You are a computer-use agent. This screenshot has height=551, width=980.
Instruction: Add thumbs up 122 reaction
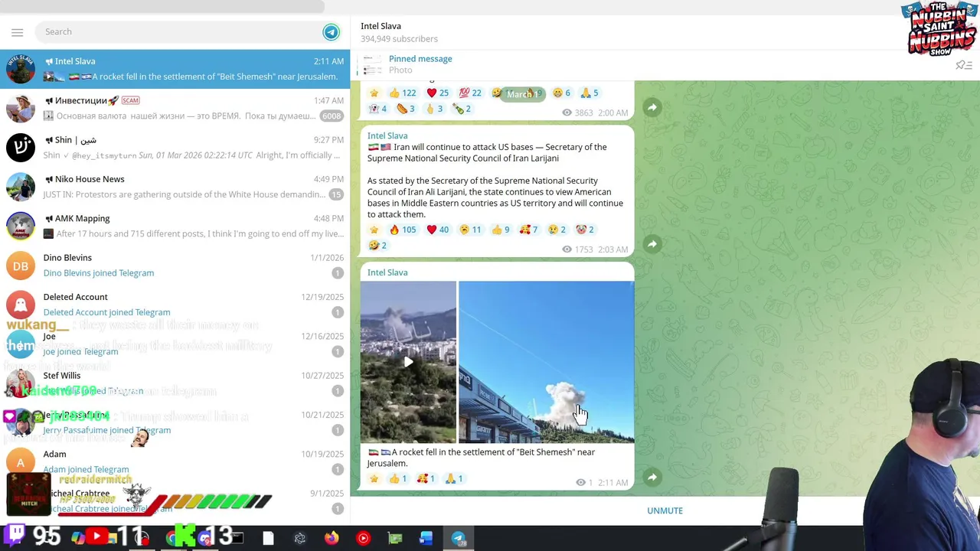[402, 93]
